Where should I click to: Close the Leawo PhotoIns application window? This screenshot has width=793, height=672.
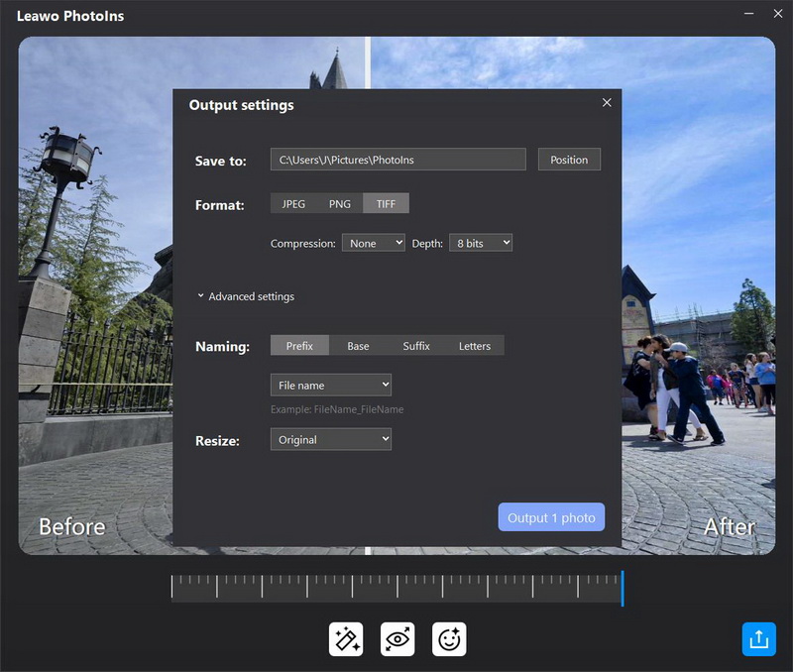pyautogui.click(x=776, y=14)
